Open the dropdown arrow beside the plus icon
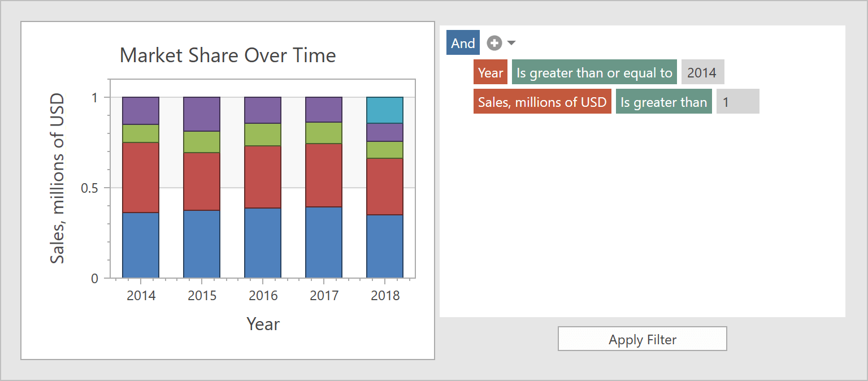868x381 pixels. [x=511, y=43]
